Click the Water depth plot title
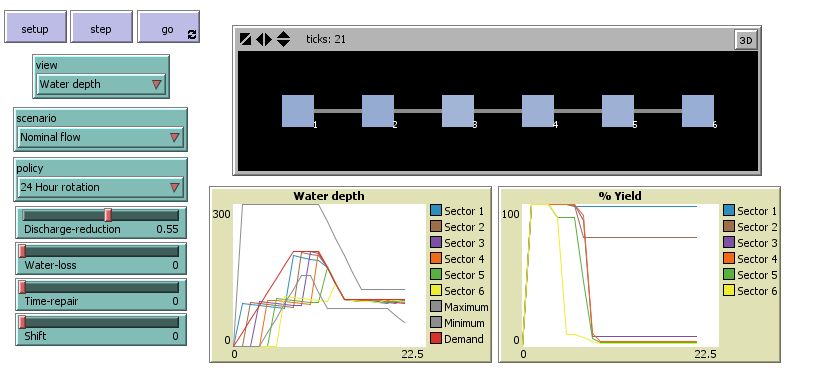Image resolution: width=839 pixels, height=372 pixels. [x=329, y=196]
